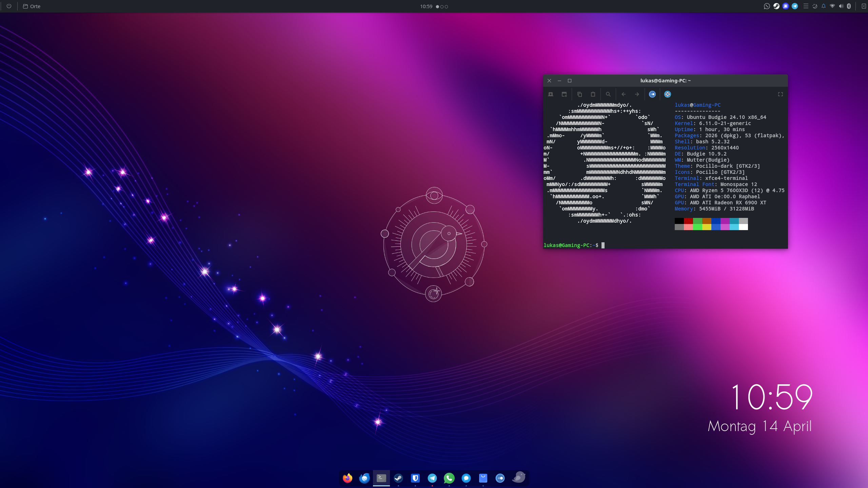Image resolution: width=868 pixels, height=488 pixels.
Task: Click the top panel clock 10:59
Action: point(426,6)
